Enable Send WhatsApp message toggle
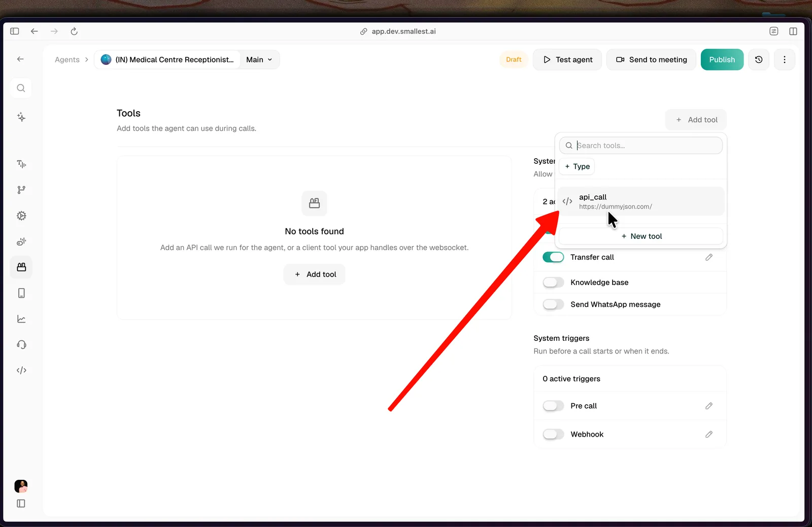812x527 pixels. 553,304
